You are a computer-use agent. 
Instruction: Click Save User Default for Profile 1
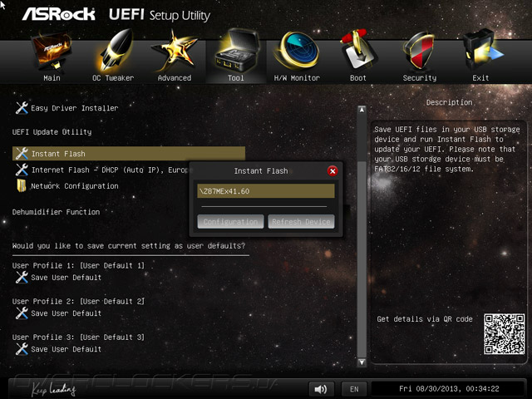66,278
